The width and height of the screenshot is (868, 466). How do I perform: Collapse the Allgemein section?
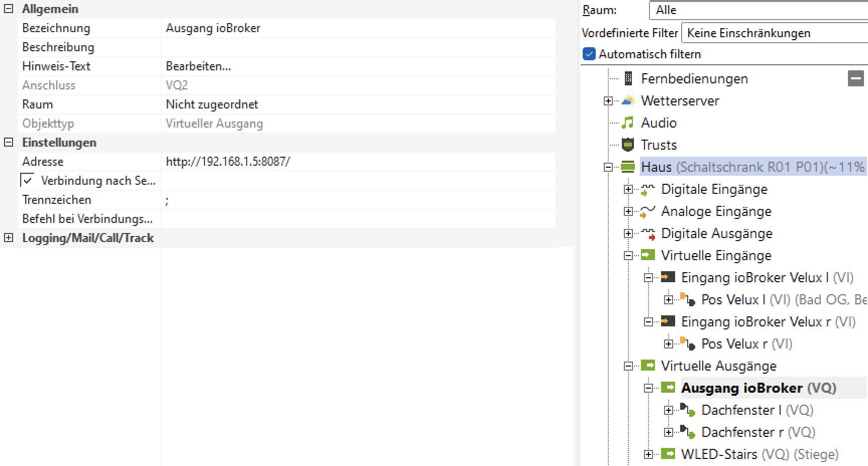[9, 9]
